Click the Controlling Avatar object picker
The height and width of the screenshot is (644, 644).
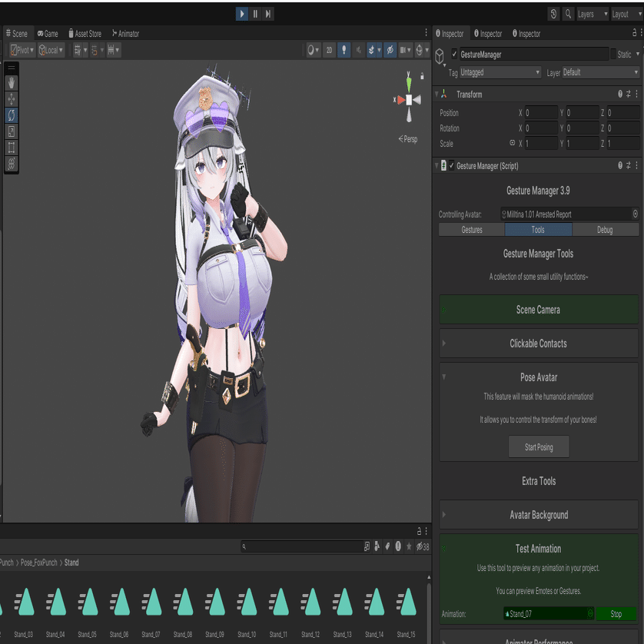click(x=636, y=214)
